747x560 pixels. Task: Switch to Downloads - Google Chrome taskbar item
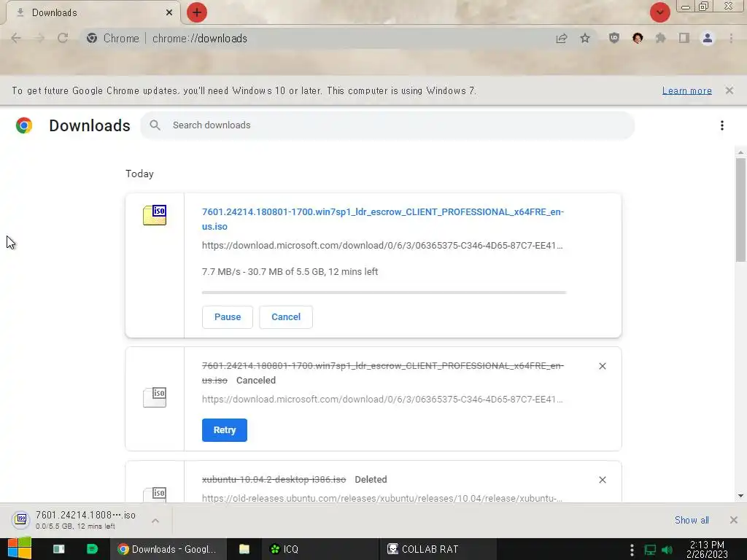point(168,549)
